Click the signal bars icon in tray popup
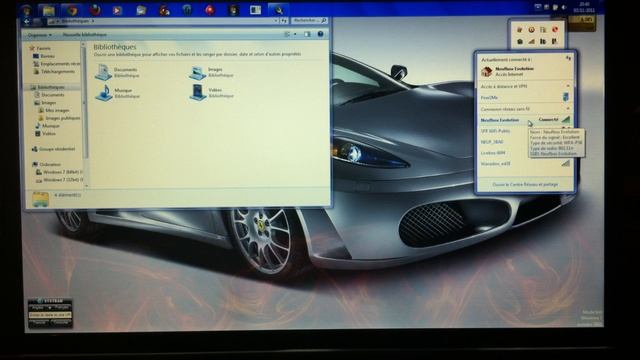Image resolution: width=640 pixels, height=360 pixels. (531, 41)
